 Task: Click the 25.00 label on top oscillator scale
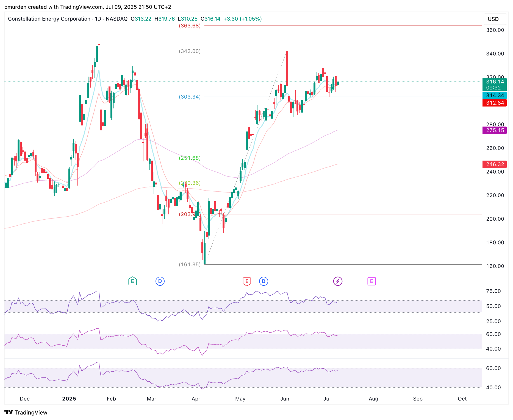pyautogui.click(x=493, y=321)
